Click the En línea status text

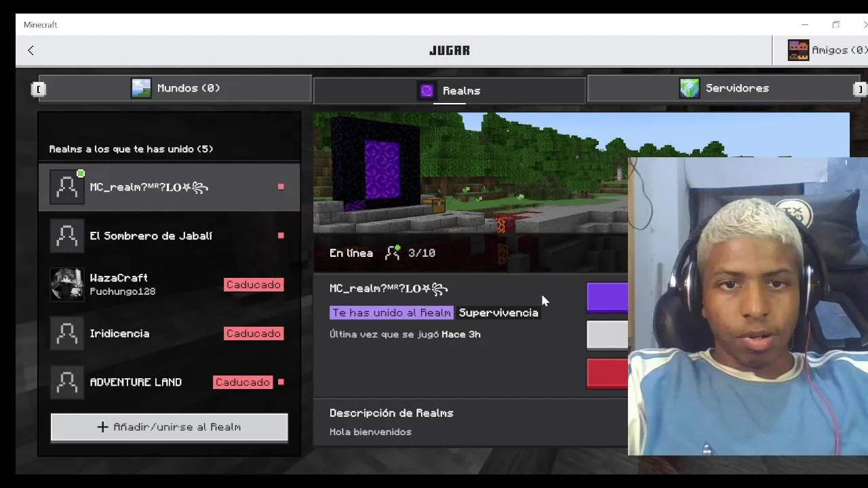tap(351, 253)
